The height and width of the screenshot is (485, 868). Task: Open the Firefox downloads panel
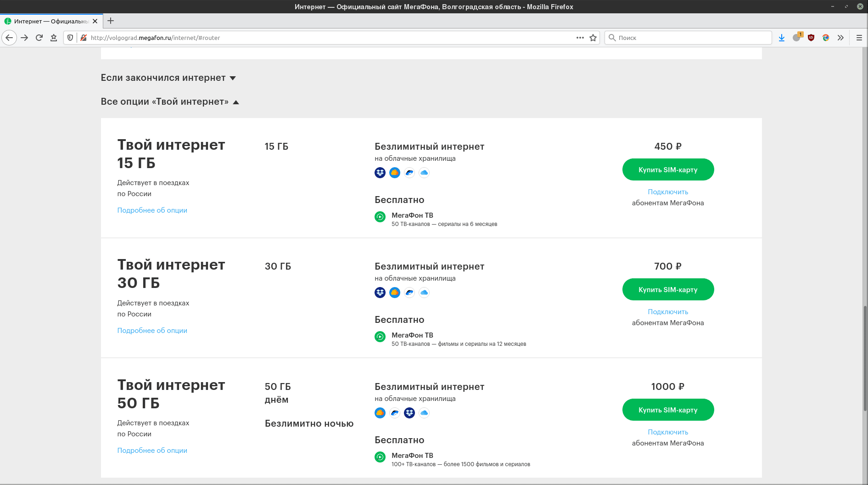pyautogui.click(x=782, y=38)
